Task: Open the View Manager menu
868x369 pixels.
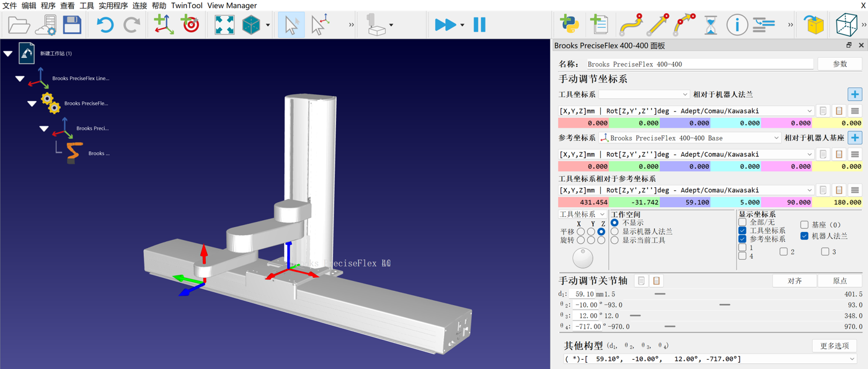Action: click(x=232, y=5)
